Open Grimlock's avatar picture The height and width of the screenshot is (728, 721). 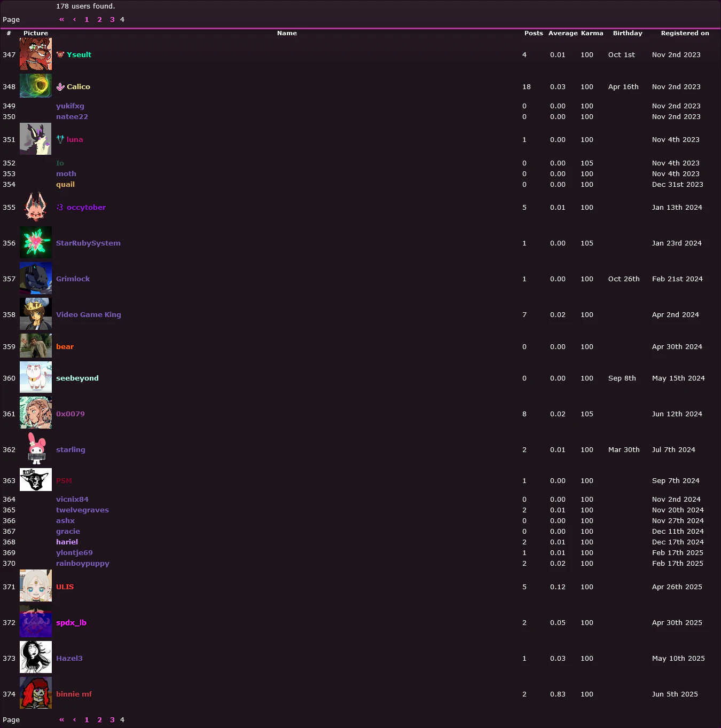click(36, 279)
